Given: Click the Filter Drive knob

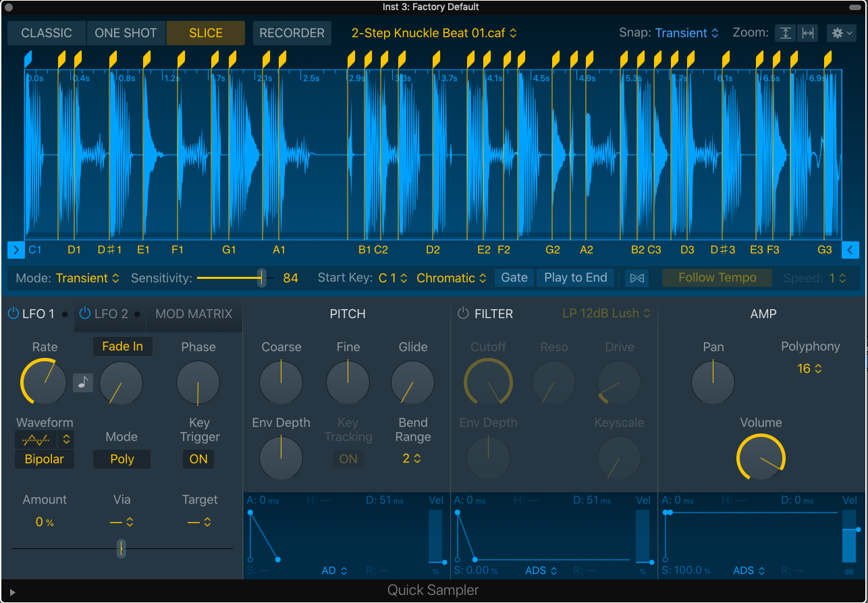Looking at the screenshot, I should (x=620, y=382).
